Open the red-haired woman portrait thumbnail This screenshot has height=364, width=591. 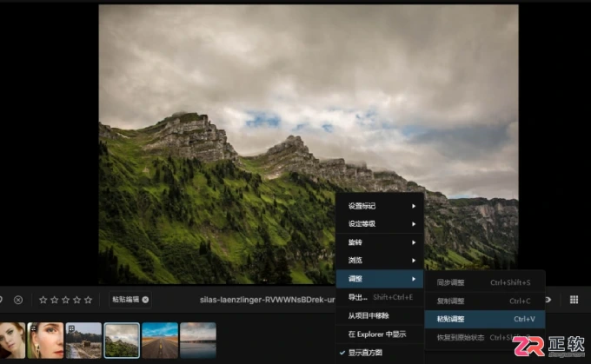(12, 341)
